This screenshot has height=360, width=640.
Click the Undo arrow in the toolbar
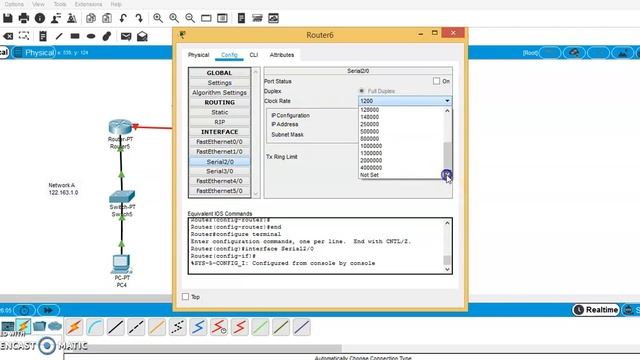pos(123,18)
